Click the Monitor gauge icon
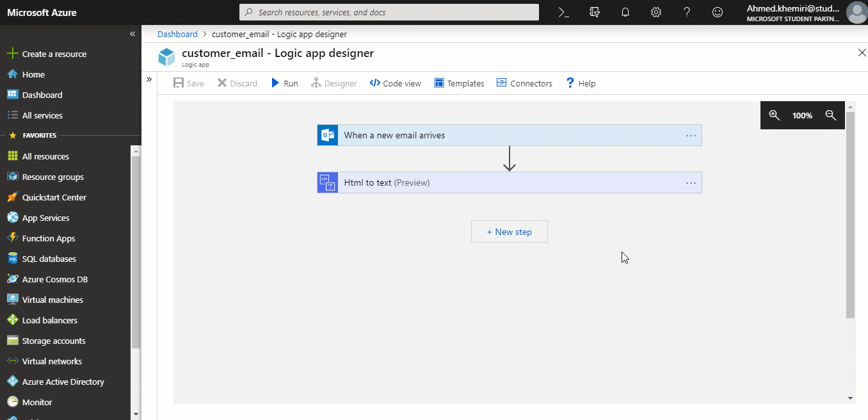Image resolution: width=868 pixels, height=420 pixels. 12,402
